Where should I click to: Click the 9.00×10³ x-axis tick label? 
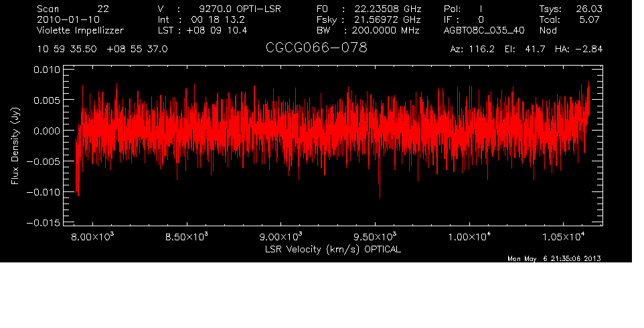280,237
